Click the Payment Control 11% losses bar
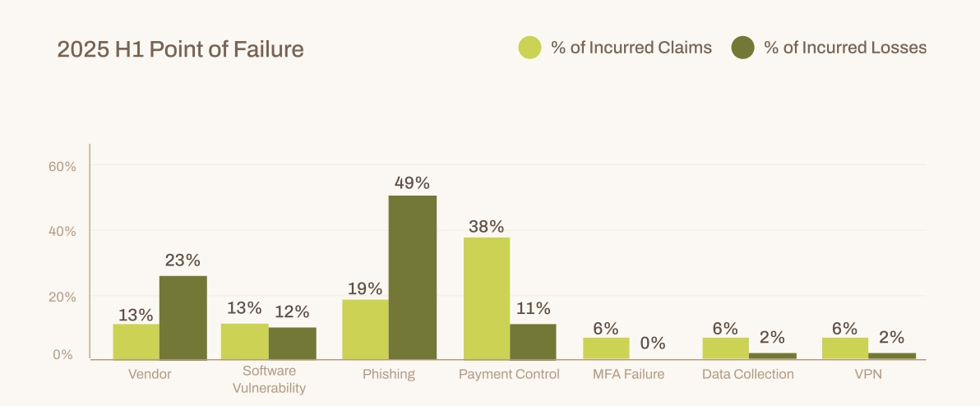This screenshot has height=406, width=980. [x=533, y=342]
